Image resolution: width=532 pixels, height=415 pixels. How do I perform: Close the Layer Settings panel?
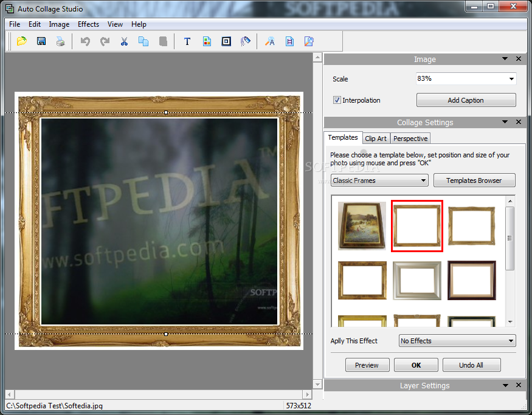click(x=519, y=385)
